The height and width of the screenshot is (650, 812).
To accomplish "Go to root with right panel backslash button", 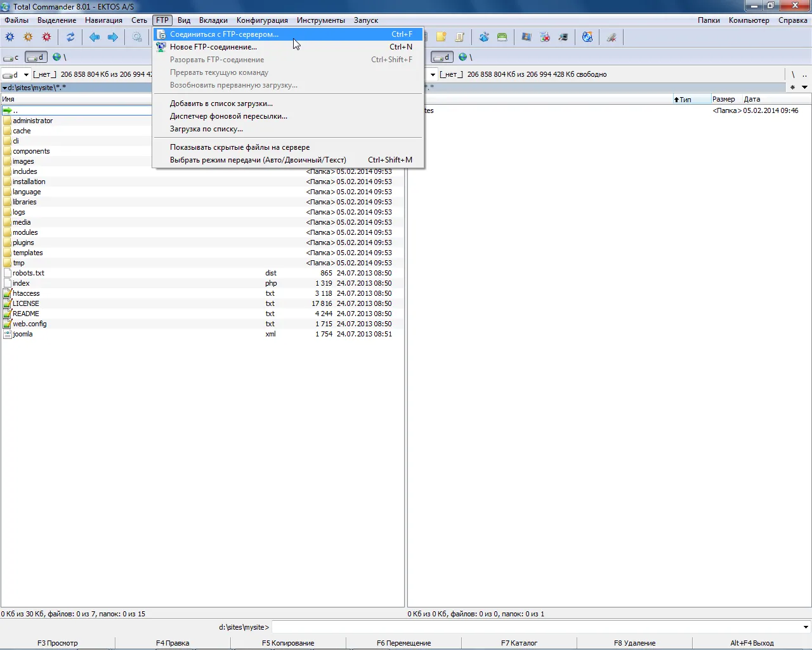I will [793, 74].
